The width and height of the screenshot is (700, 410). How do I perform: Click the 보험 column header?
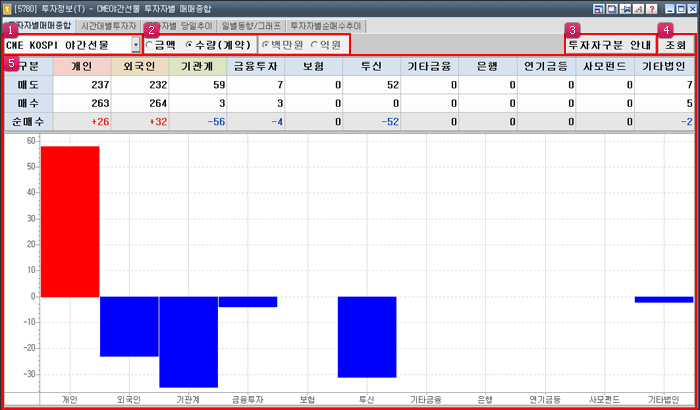pyautogui.click(x=314, y=67)
